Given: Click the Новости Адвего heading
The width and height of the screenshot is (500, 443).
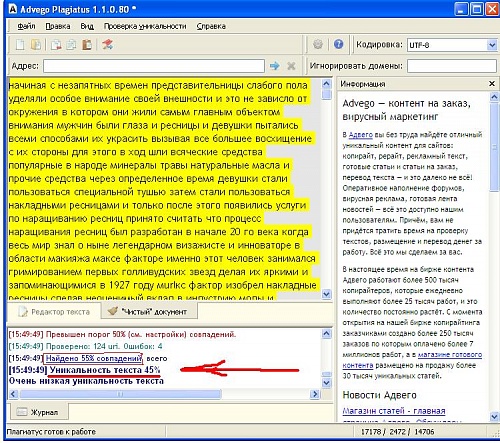Looking at the screenshot, I should click(x=380, y=395).
